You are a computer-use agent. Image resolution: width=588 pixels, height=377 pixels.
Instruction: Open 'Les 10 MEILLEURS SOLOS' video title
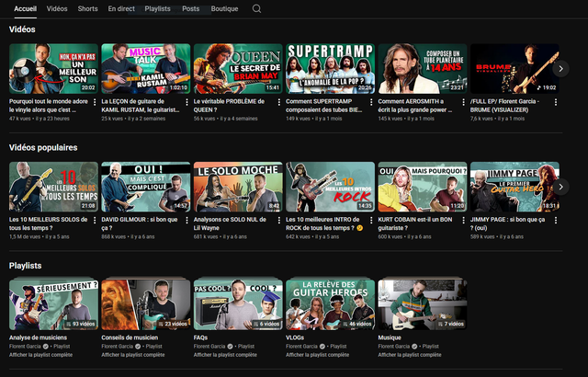tap(49, 223)
